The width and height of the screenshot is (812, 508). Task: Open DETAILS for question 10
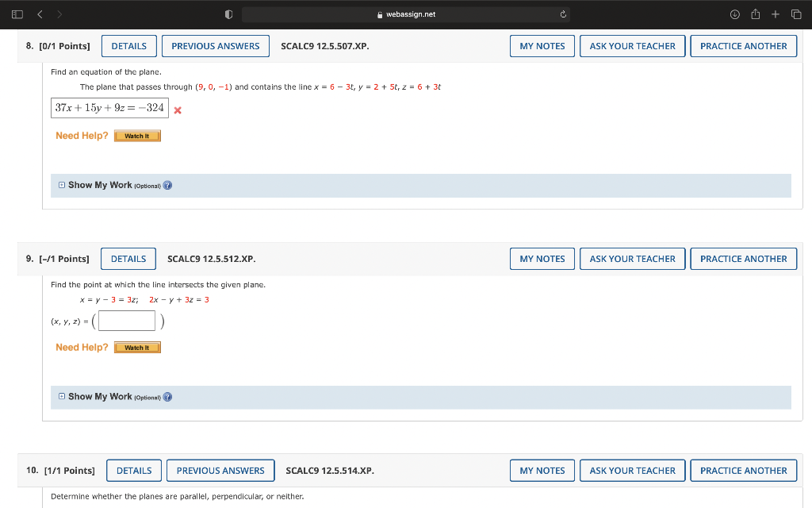pyautogui.click(x=134, y=471)
